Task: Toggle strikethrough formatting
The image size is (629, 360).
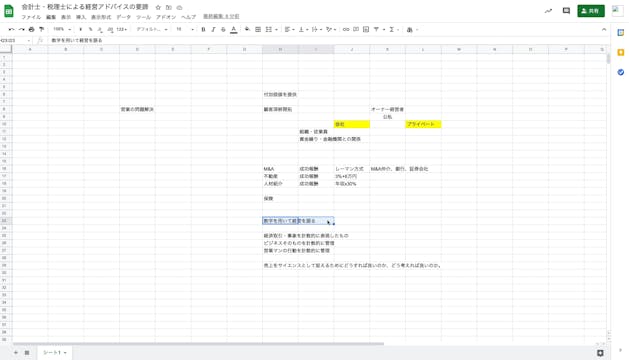Action: pyautogui.click(x=223, y=29)
